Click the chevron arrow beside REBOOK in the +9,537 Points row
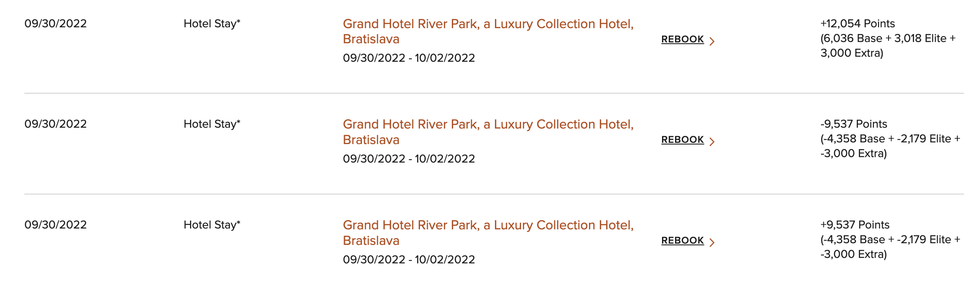This screenshot has height=289, width=980. point(712,242)
